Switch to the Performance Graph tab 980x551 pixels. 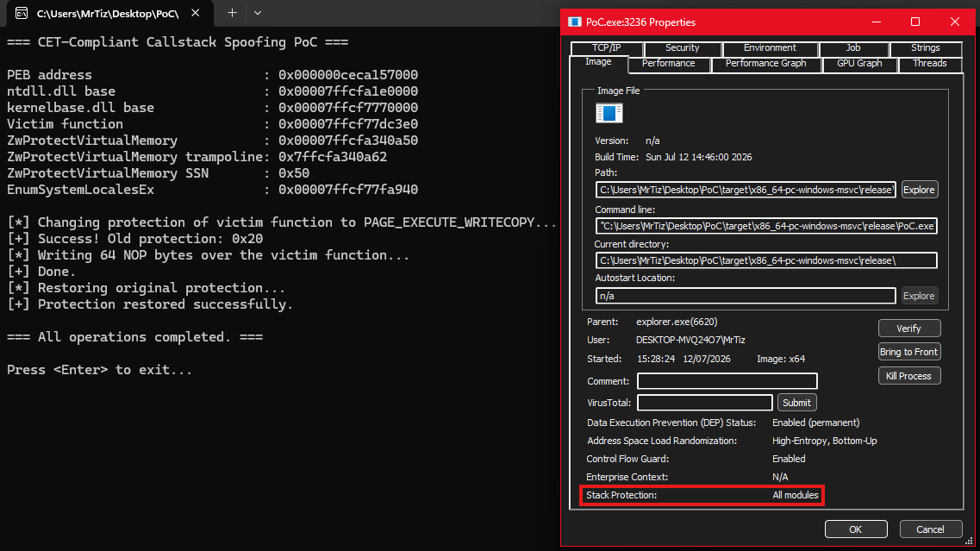(x=765, y=63)
